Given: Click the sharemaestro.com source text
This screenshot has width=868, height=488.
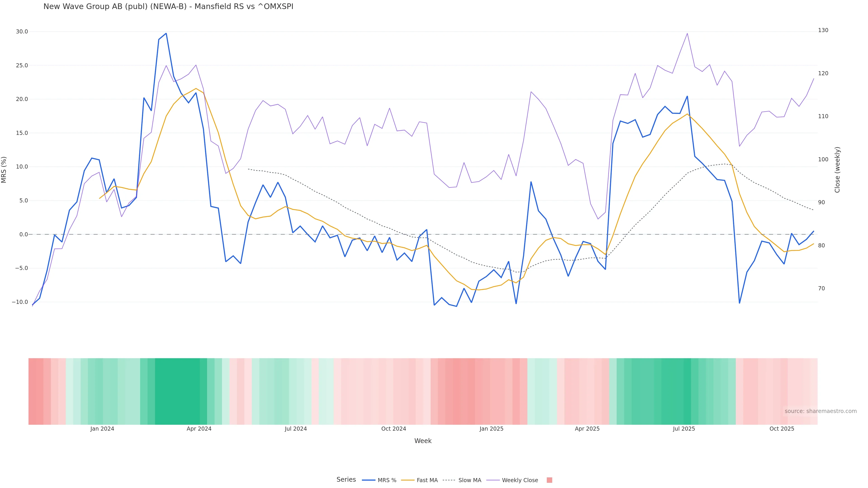Looking at the screenshot, I should coord(820,411).
